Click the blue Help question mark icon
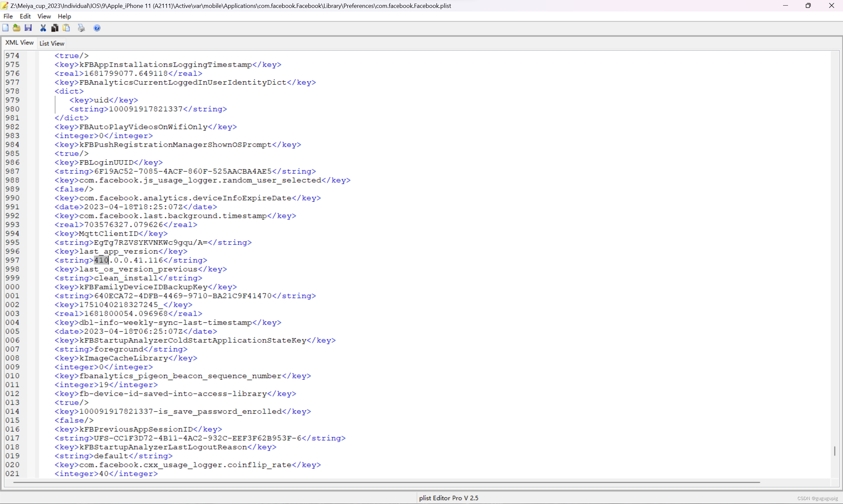843x504 pixels. pyautogui.click(x=97, y=28)
